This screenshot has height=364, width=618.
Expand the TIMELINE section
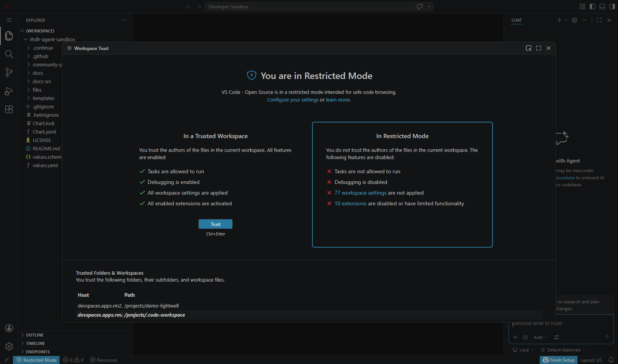(x=76, y=343)
